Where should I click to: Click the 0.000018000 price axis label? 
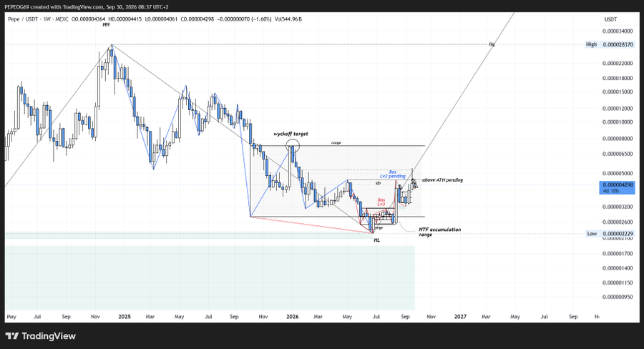[618, 78]
